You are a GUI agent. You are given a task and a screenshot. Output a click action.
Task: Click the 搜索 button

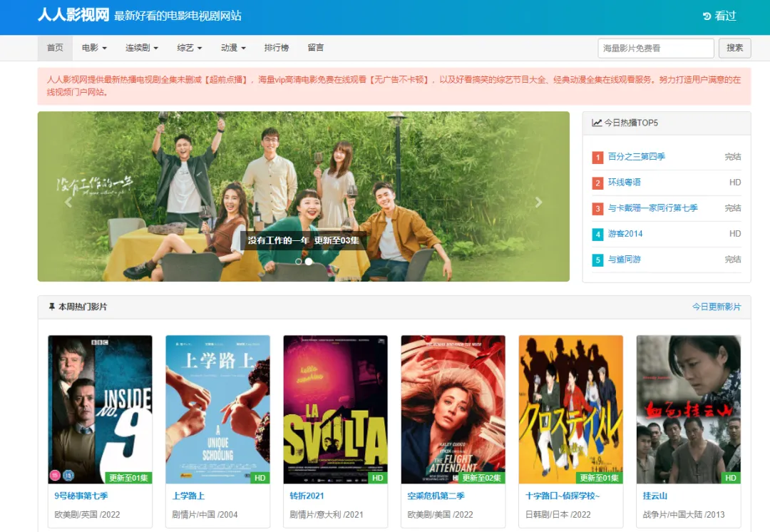coord(734,48)
